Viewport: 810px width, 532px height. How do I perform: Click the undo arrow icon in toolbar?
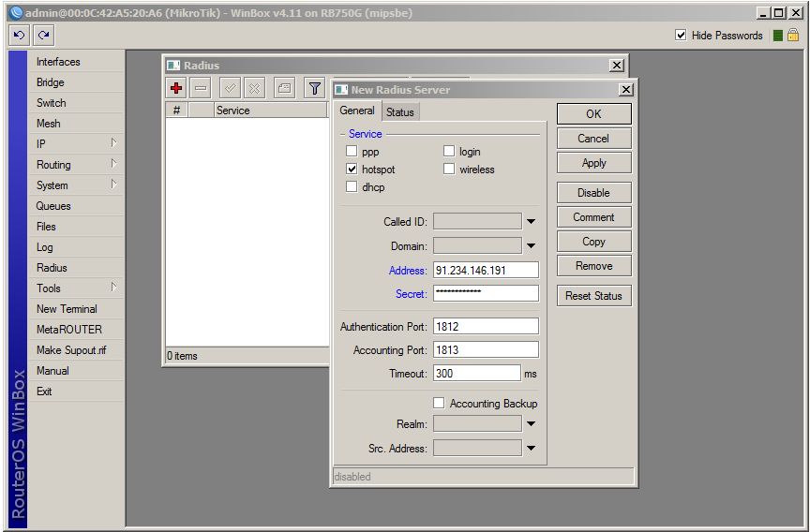pyautogui.click(x=19, y=36)
